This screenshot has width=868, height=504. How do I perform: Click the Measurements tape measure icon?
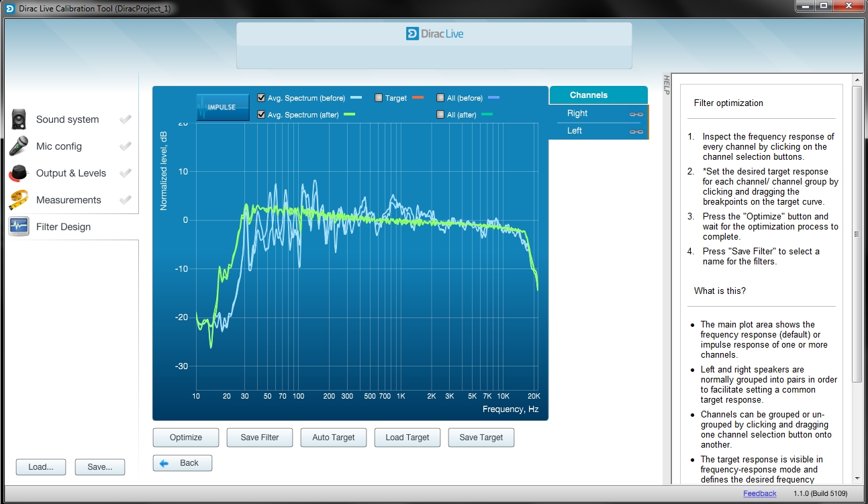[19, 199]
